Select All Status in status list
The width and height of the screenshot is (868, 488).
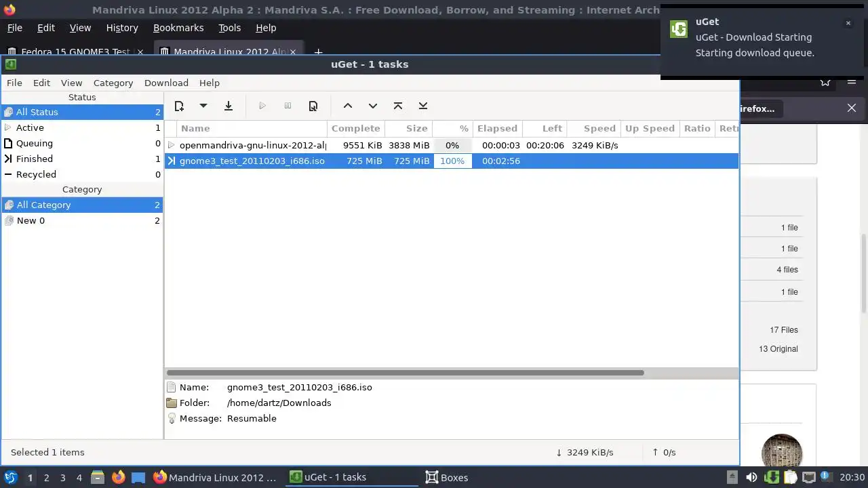(82, 112)
